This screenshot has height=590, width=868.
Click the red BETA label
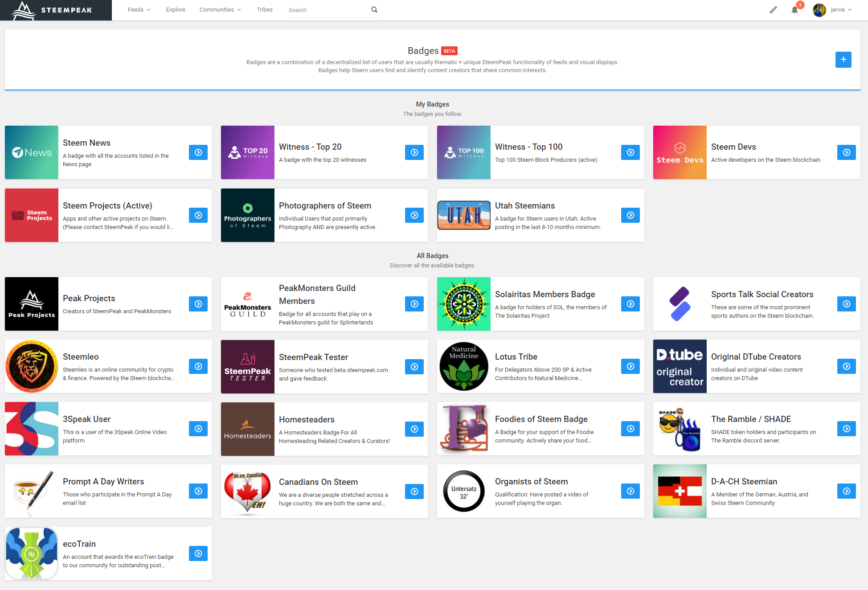click(x=449, y=51)
